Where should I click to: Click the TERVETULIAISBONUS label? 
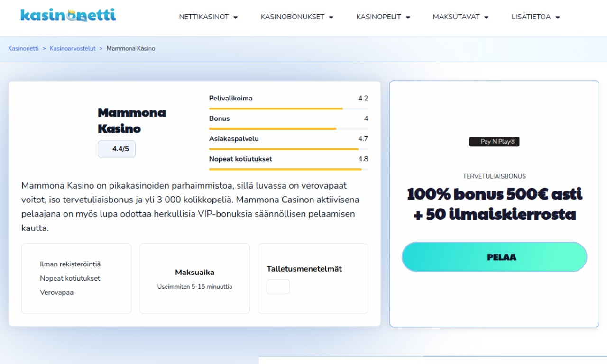coord(494,176)
